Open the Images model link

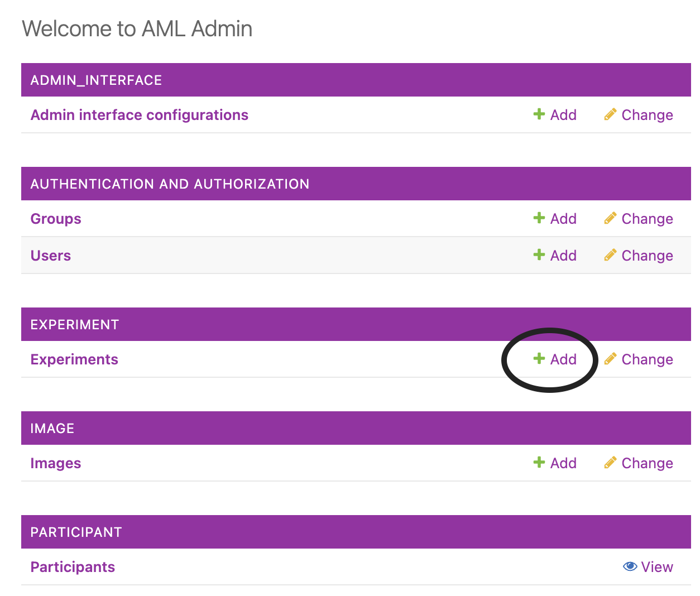pos(56,463)
